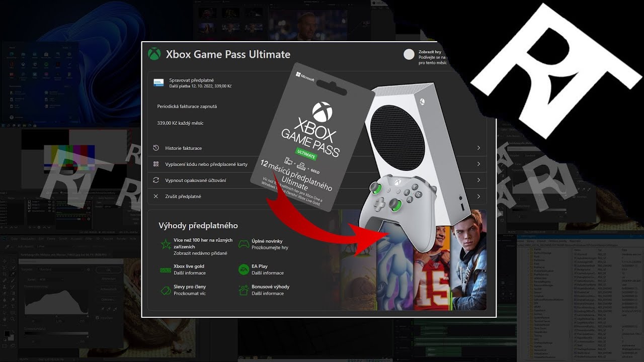Click Optionen in the Photoshop Levels dialog
644x362 pixels.
point(109,300)
